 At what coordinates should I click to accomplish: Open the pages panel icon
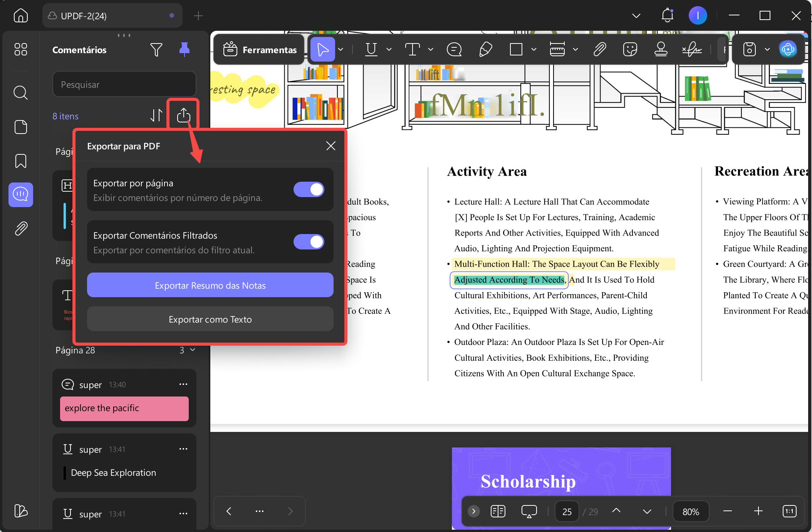coord(20,127)
